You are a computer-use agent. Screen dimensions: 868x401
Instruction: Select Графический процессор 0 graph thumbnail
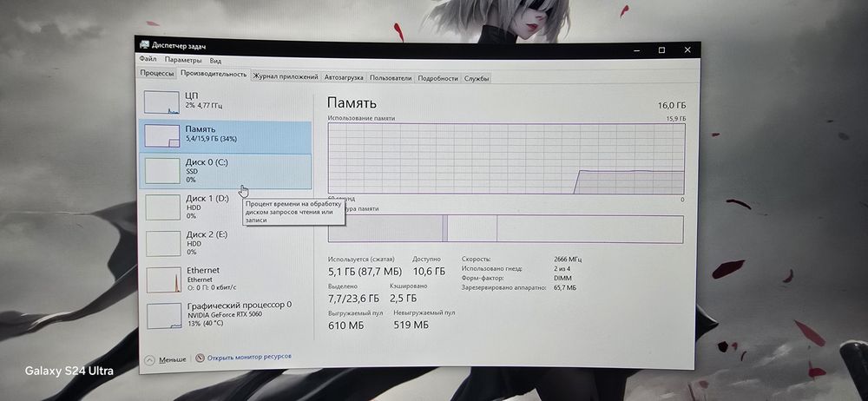tap(164, 316)
